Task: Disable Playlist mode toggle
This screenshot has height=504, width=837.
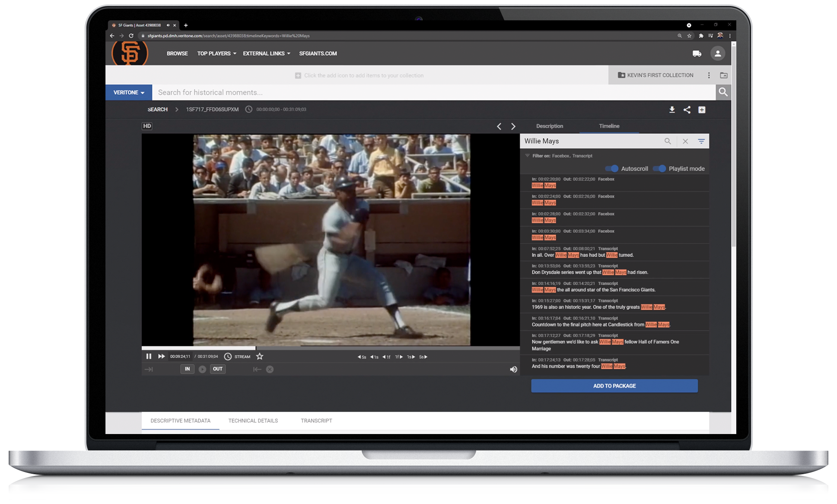Action: point(659,168)
